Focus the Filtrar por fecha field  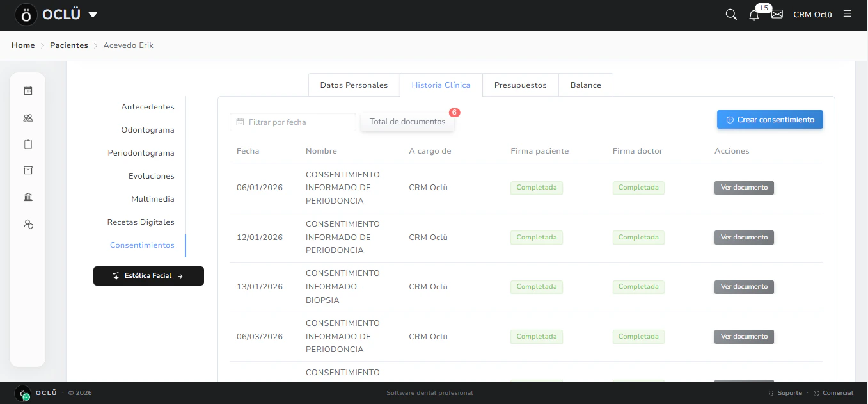[293, 122]
